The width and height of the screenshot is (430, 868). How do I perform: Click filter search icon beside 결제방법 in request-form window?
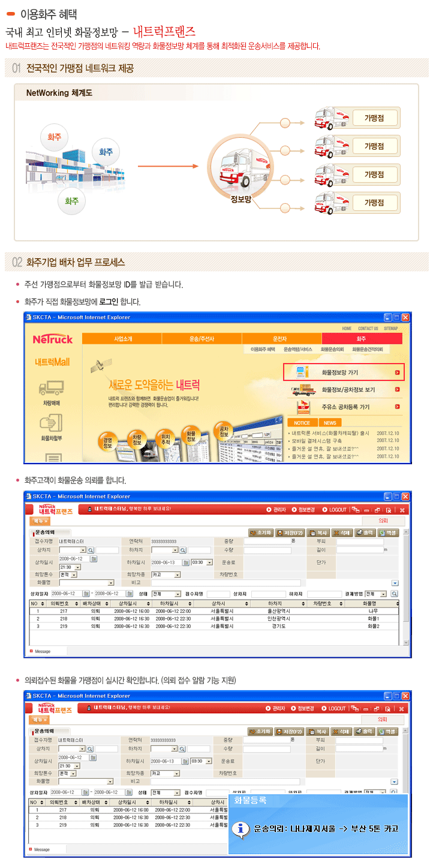pos(394,593)
